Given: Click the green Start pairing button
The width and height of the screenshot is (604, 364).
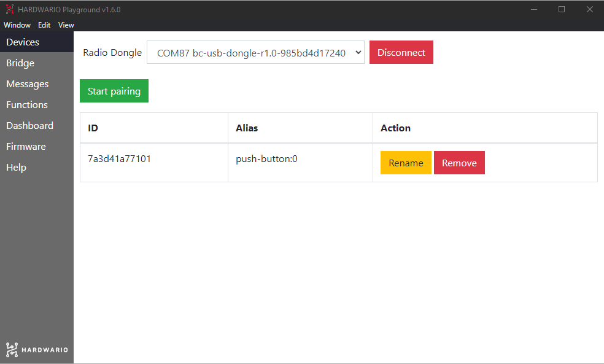Looking at the screenshot, I should pos(114,91).
